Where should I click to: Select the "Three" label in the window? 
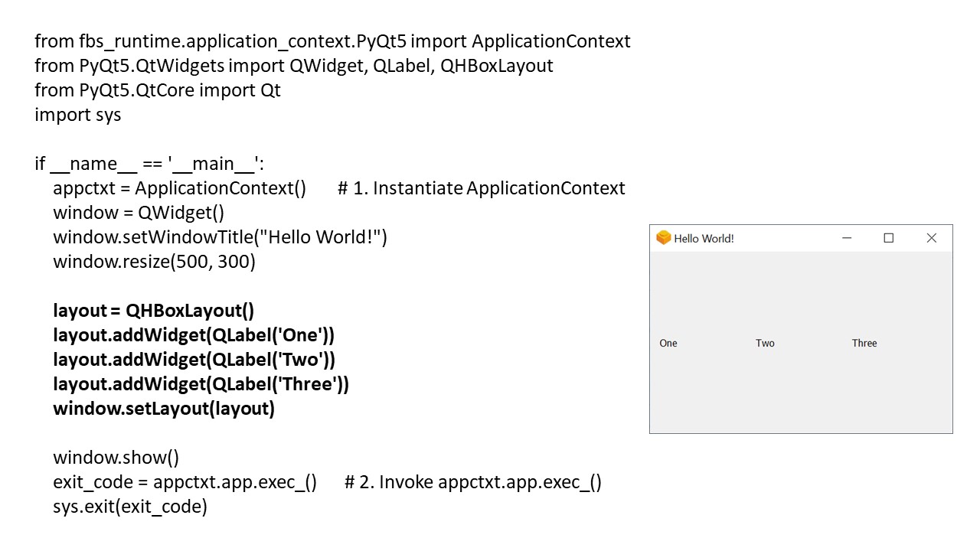[864, 344]
